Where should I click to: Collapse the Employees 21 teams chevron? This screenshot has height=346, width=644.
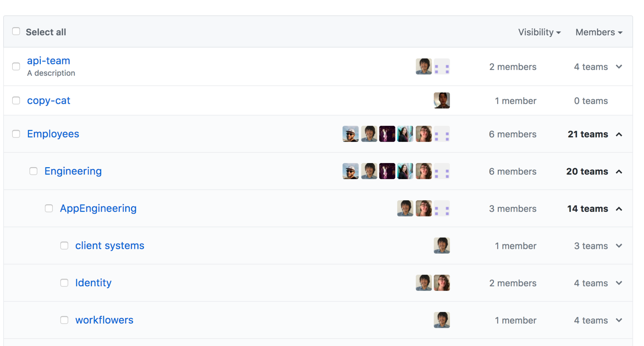click(619, 134)
